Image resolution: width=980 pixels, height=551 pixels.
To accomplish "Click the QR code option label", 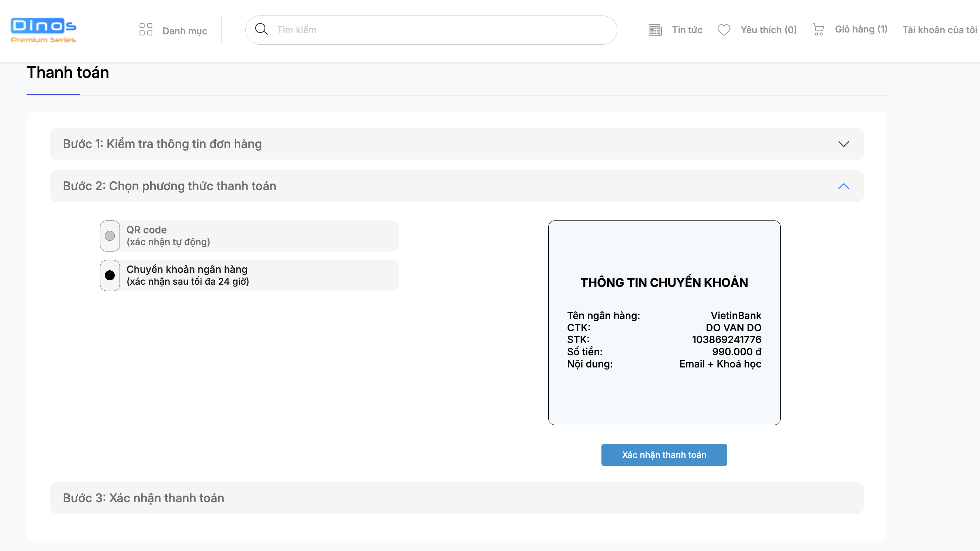I will pos(168,236).
